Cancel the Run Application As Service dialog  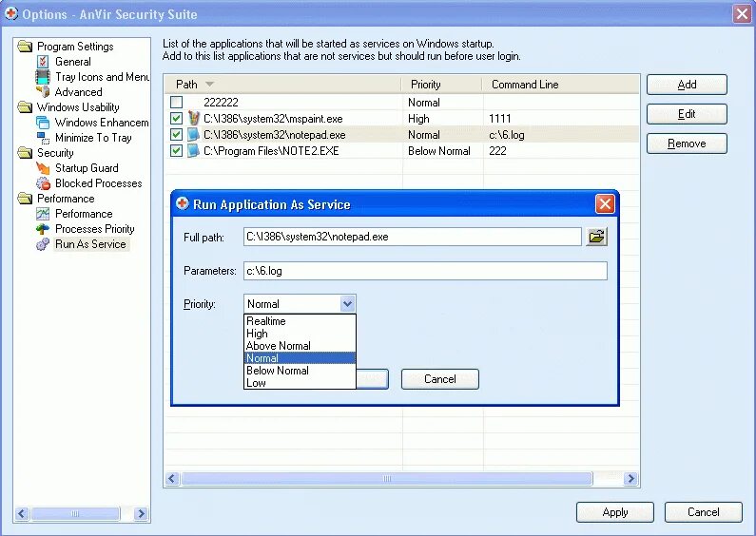(439, 379)
